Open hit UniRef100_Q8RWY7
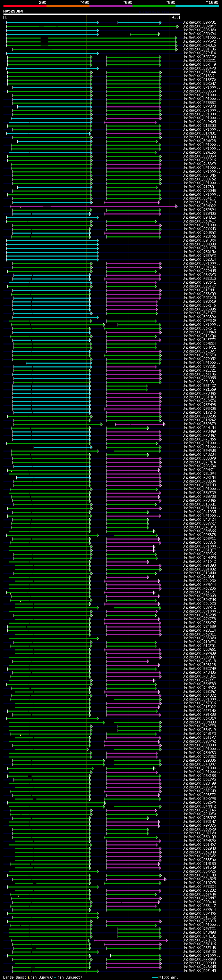This screenshot has width=222, height=980. pos(199,27)
